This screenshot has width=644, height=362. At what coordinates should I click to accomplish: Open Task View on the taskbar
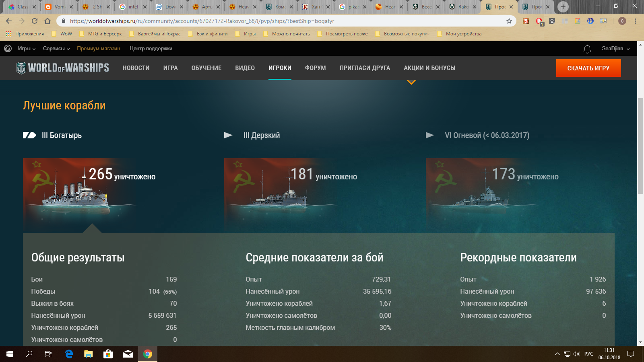pyautogui.click(x=48, y=354)
